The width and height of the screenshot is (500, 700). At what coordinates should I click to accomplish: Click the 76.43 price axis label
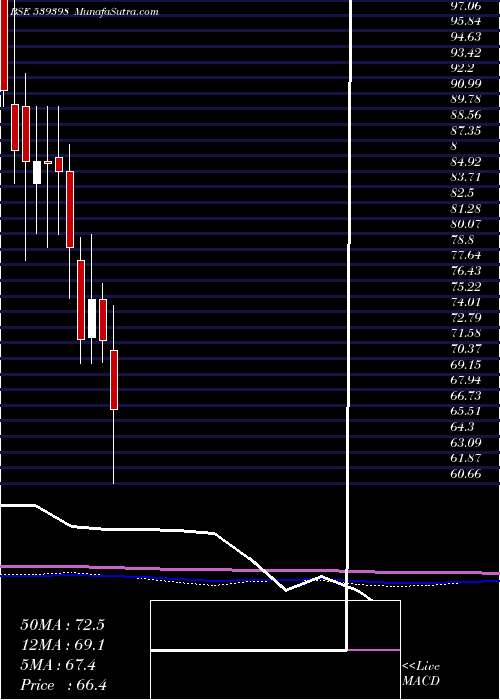pos(466,271)
